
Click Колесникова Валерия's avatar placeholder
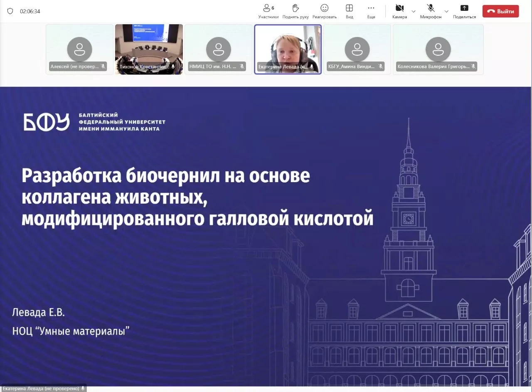tap(438, 49)
